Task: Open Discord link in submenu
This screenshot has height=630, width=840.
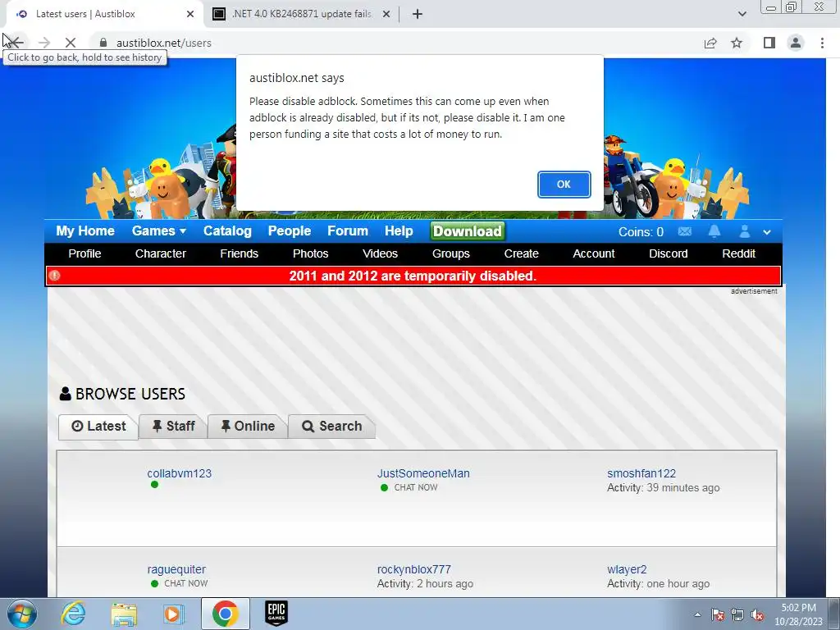Action: (668, 253)
